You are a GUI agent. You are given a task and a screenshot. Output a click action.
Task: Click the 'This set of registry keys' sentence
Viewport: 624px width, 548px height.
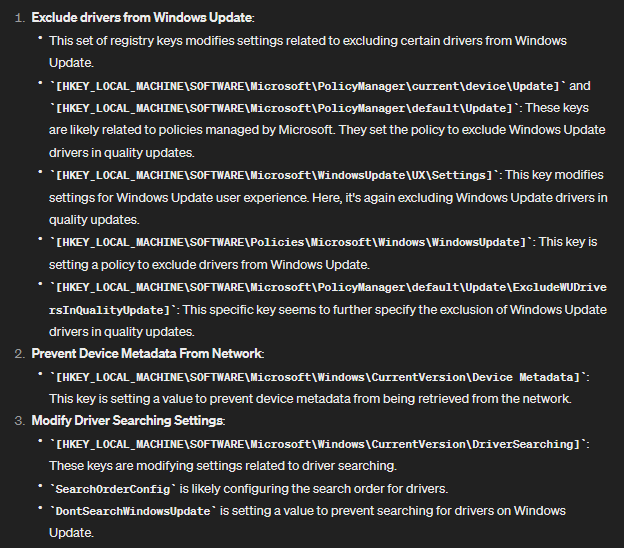coord(308,52)
